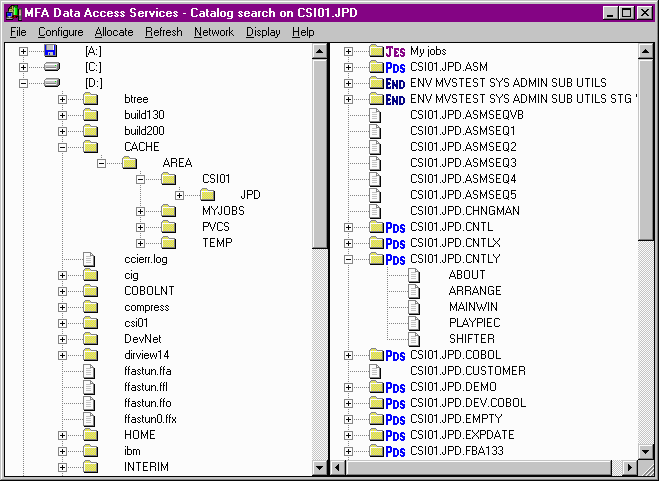Select the PLAYPIEC member
Image resolution: width=659 pixels, height=481 pixels.
tap(474, 323)
